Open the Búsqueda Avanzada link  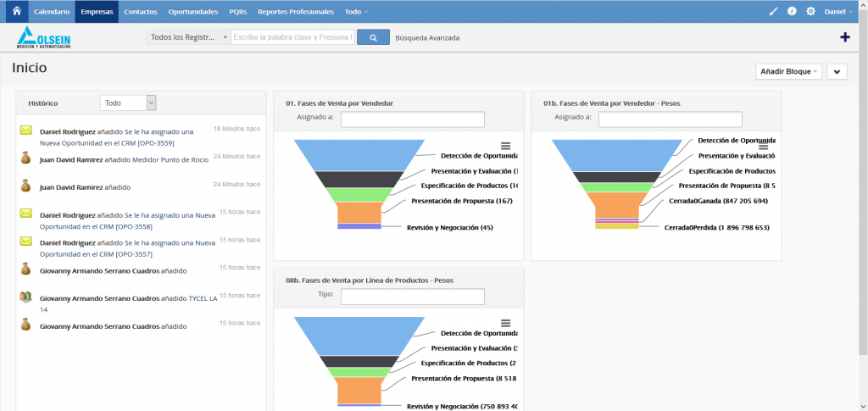[427, 37]
